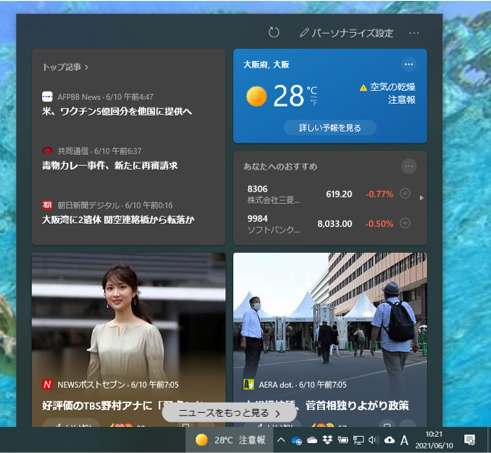Click ニュースをもっと見る button

coord(229,413)
